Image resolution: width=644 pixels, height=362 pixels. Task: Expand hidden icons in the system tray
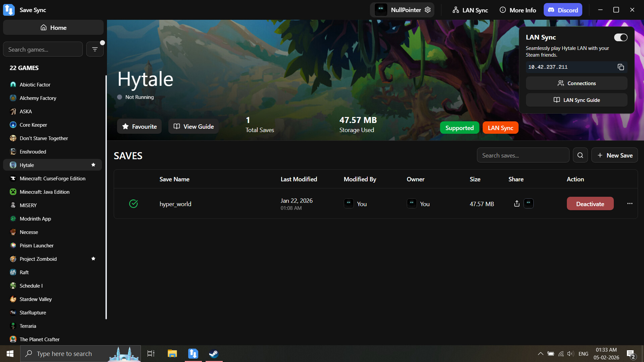[540, 354]
